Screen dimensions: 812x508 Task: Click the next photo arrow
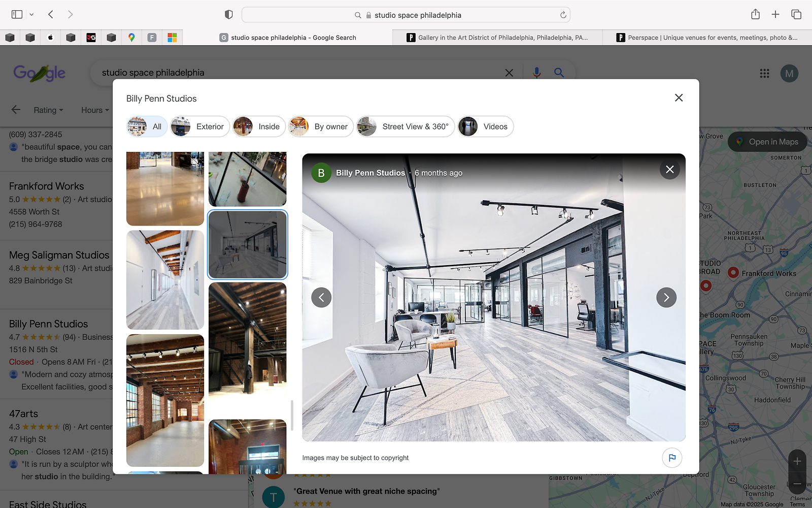click(x=666, y=298)
